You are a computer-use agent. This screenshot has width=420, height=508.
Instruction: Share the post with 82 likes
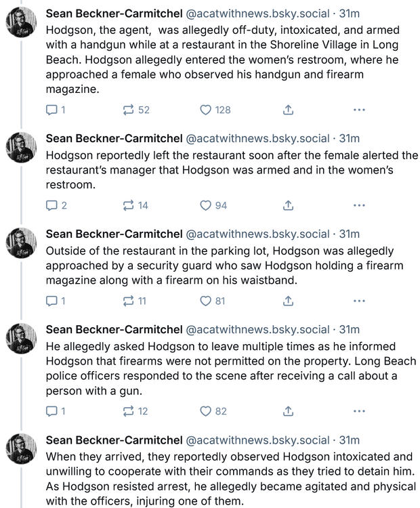point(288,411)
